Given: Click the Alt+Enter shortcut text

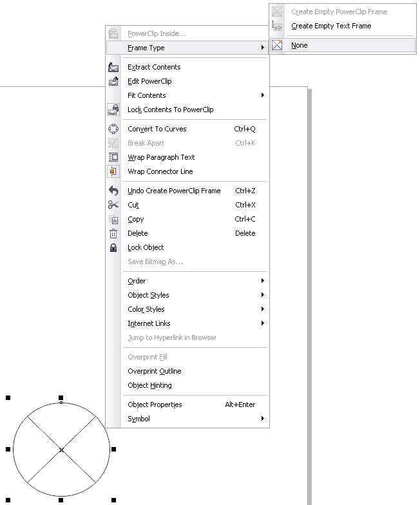Looking at the screenshot, I should click(x=240, y=405).
